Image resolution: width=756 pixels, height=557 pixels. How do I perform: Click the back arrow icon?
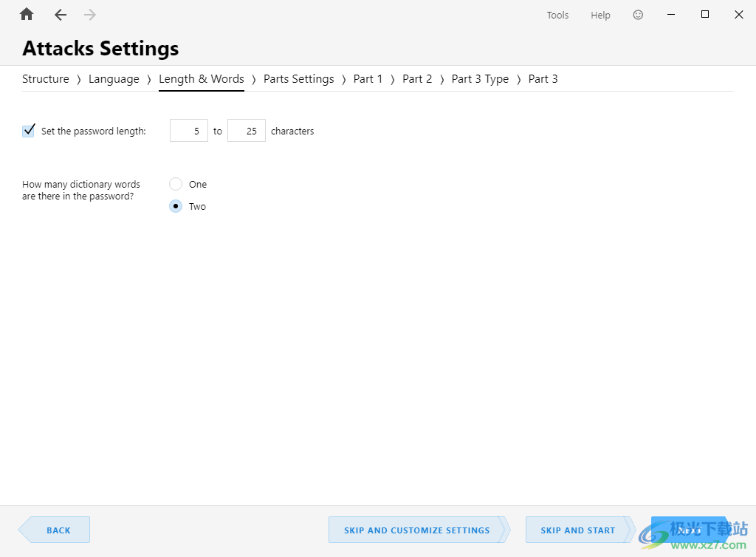pyautogui.click(x=61, y=15)
